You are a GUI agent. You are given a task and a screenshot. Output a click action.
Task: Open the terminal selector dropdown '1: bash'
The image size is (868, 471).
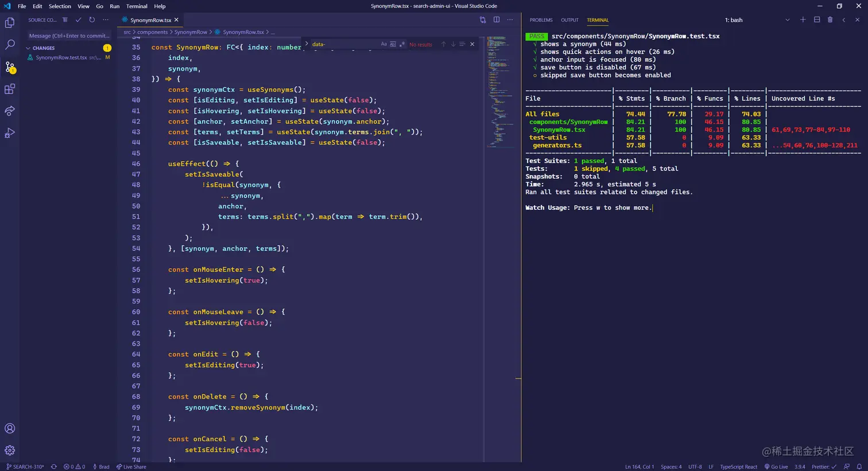[757, 20]
